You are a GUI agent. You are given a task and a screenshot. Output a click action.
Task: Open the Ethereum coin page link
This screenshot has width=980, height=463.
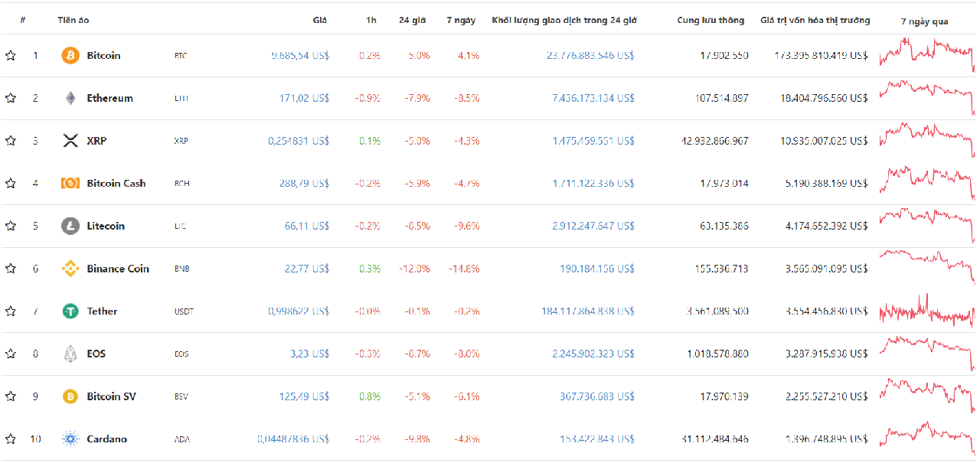(x=109, y=98)
